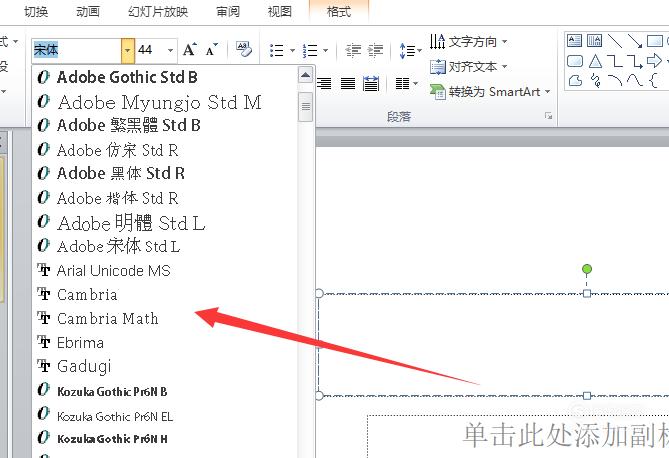
Task: Choose the Cambria Math font
Action: [165, 318]
